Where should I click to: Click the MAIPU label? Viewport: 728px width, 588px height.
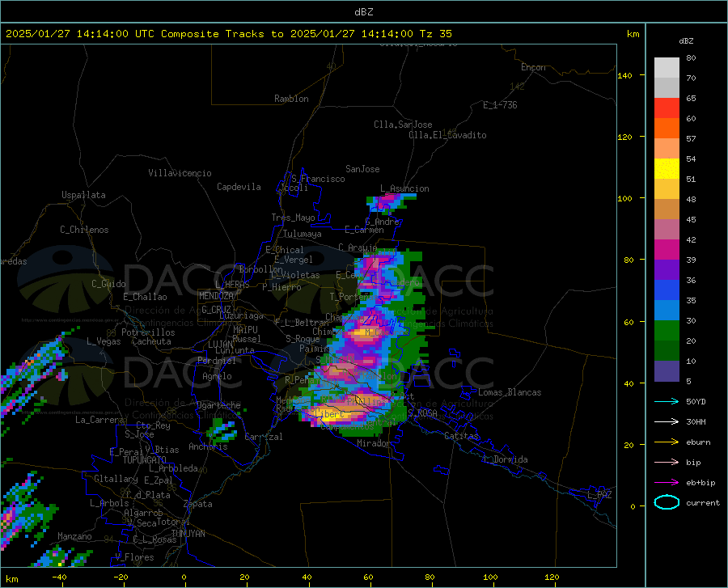(245, 329)
